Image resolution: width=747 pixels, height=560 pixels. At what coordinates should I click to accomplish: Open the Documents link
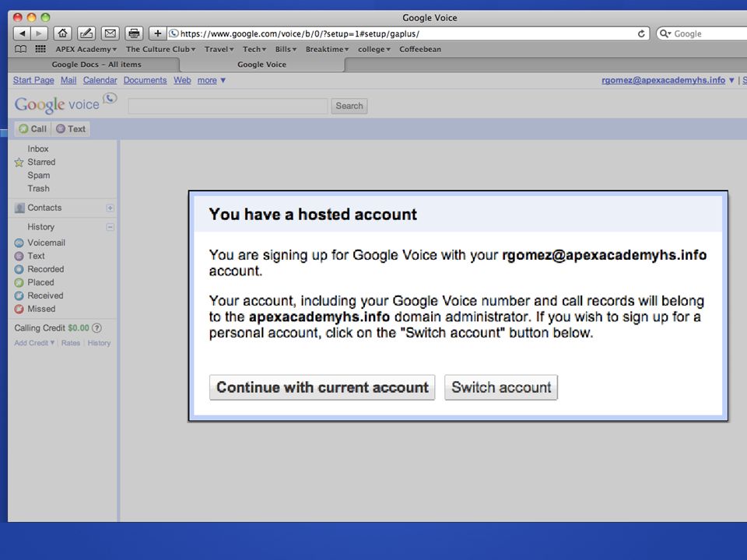coord(146,80)
